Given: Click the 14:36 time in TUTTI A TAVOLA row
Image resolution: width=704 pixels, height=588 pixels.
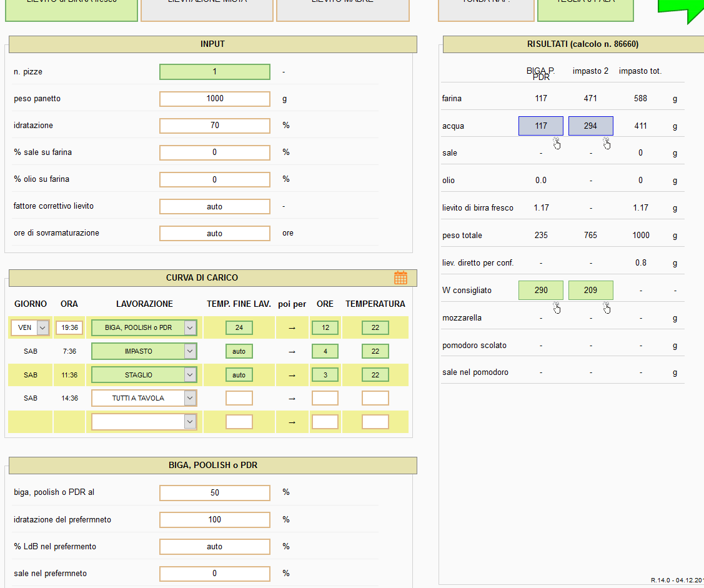Looking at the screenshot, I should coord(69,398).
